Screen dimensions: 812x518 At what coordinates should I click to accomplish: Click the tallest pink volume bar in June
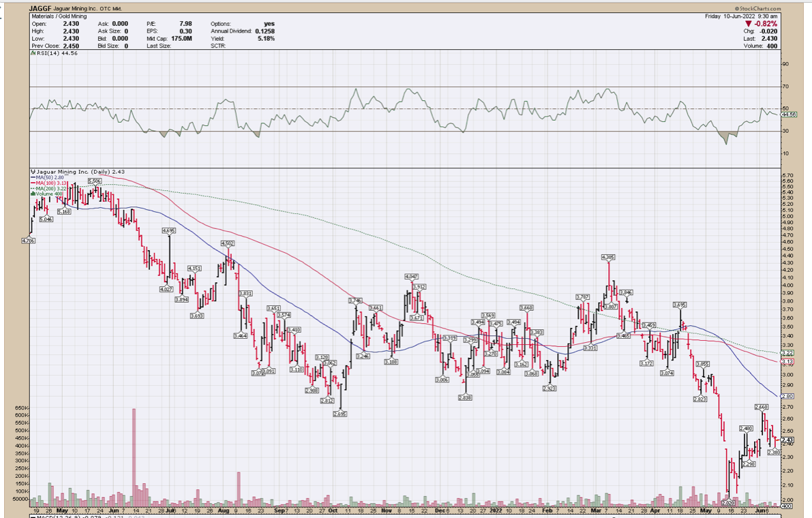click(134, 457)
